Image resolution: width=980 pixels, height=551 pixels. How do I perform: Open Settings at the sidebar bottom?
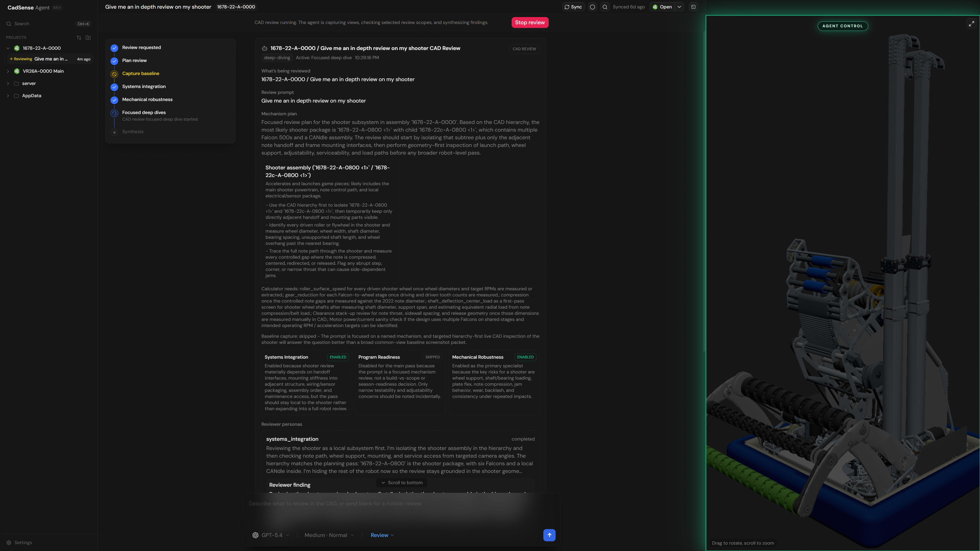pyautogui.click(x=19, y=543)
